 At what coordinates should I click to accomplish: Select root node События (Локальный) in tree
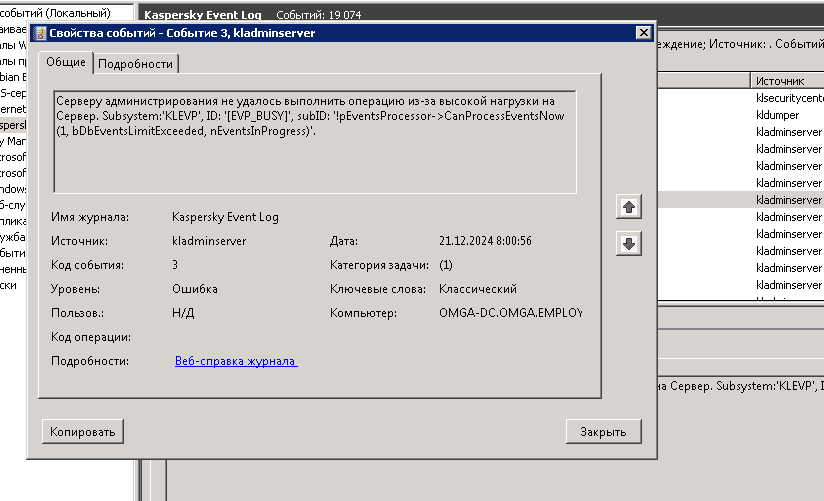(55, 13)
